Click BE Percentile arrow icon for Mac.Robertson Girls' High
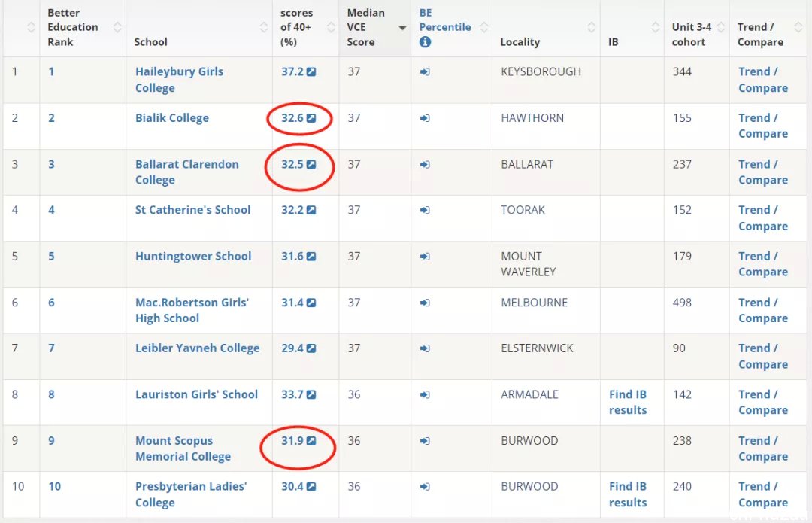The width and height of the screenshot is (812, 523). [425, 303]
